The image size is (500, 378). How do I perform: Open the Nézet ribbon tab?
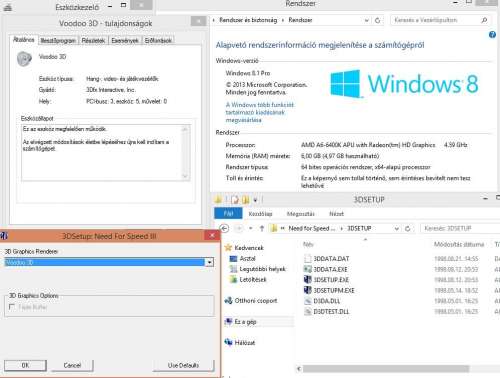pyautogui.click(x=336, y=214)
